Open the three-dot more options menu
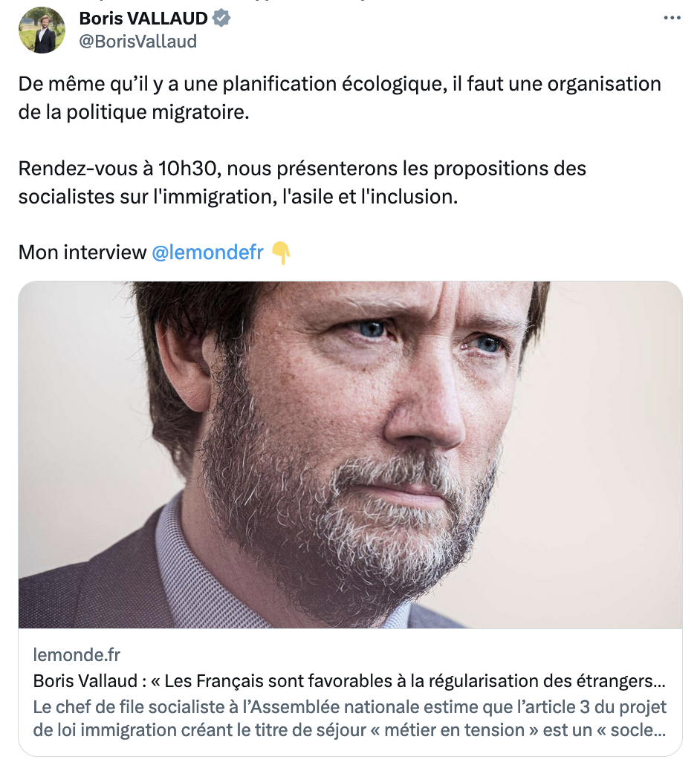Screen dimensions: 700x765 tap(671, 18)
